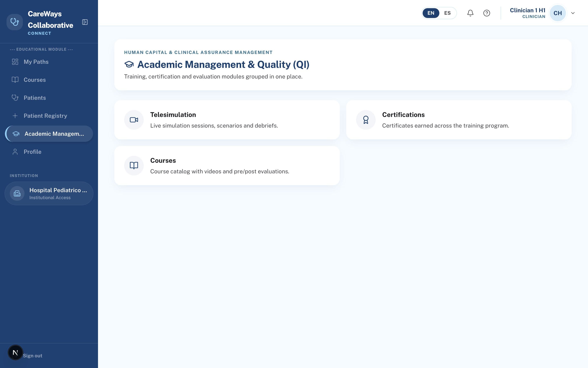Open the Certifications card
This screenshot has width=588, height=368.
pyautogui.click(x=459, y=120)
